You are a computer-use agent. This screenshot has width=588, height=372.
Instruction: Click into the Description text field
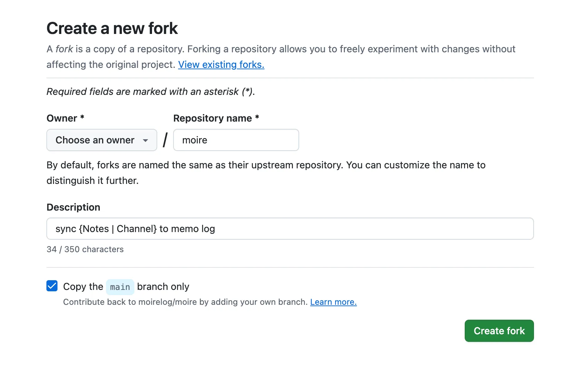point(290,229)
